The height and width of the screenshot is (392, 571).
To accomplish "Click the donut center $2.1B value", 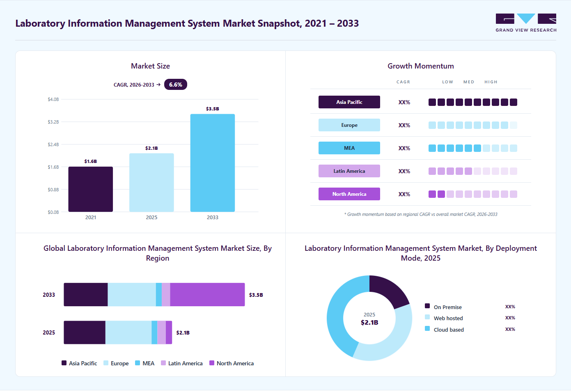I will coord(369,323).
